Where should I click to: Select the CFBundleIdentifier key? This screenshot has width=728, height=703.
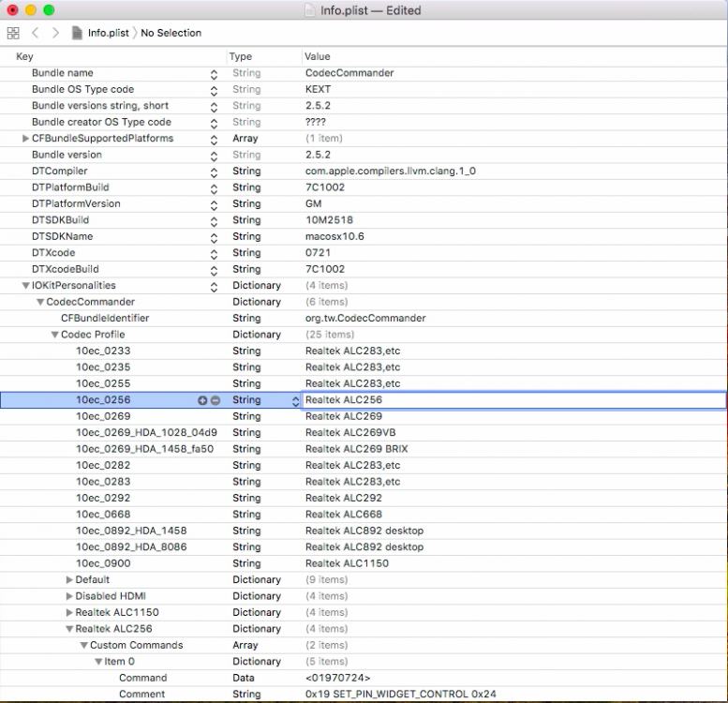pyautogui.click(x=105, y=319)
